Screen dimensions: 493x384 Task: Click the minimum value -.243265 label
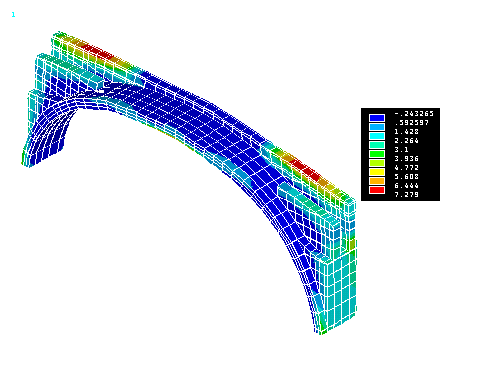(414, 114)
